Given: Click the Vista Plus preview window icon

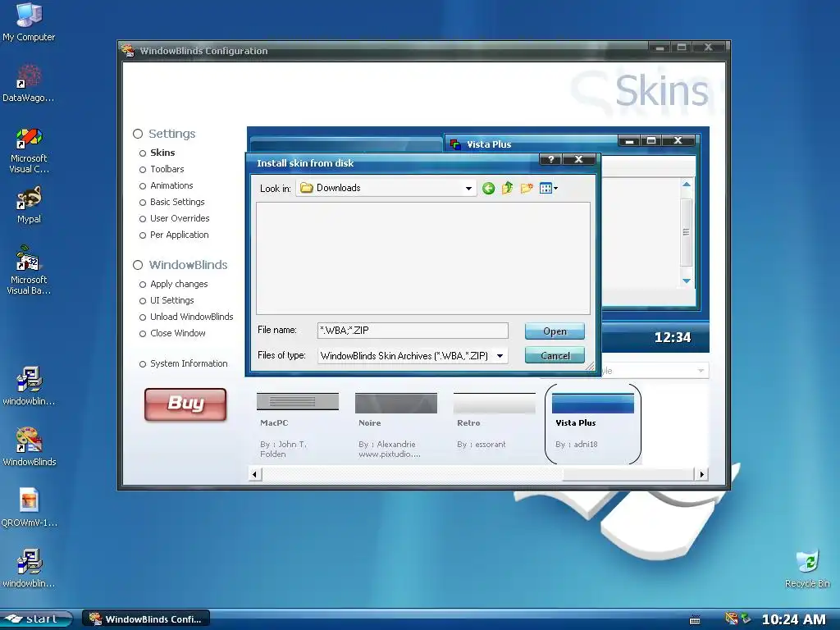Looking at the screenshot, I should coord(455,144).
